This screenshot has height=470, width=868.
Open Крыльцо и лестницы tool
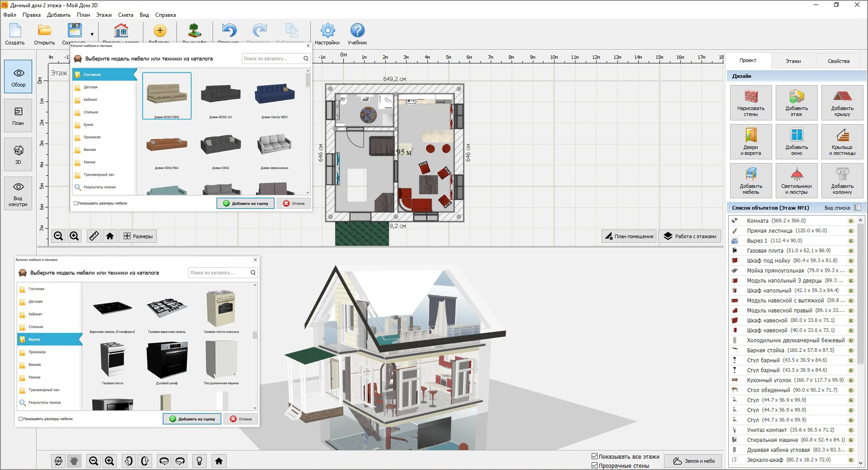[x=842, y=142]
